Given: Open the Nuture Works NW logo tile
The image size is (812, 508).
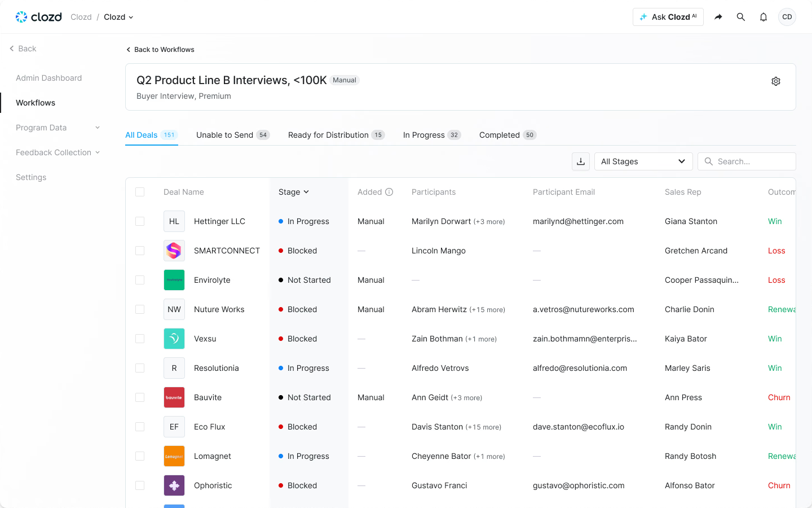Looking at the screenshot, I should click(174, 309).
